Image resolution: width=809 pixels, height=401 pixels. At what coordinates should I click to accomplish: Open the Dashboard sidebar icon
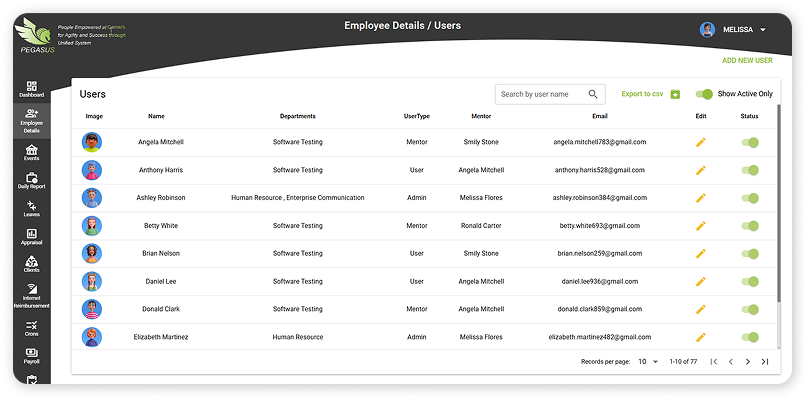[x=31, y=89]
